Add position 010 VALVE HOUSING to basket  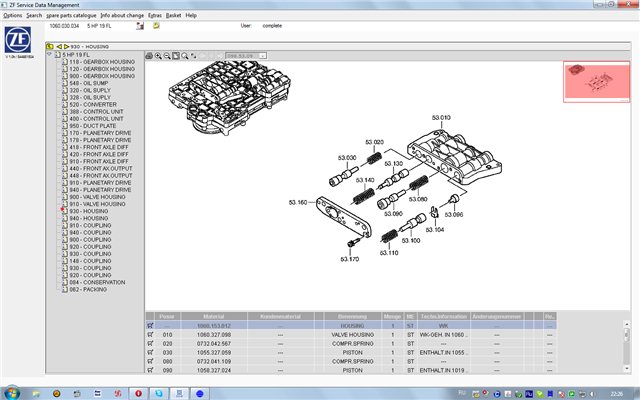[x=150, y=335]
